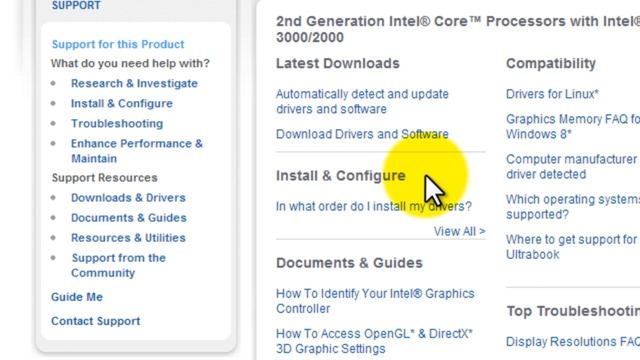The height and width of the screenshot is (360, 640).
Task: Open Research & Investigate link
Action: click(x=134, y=83)
